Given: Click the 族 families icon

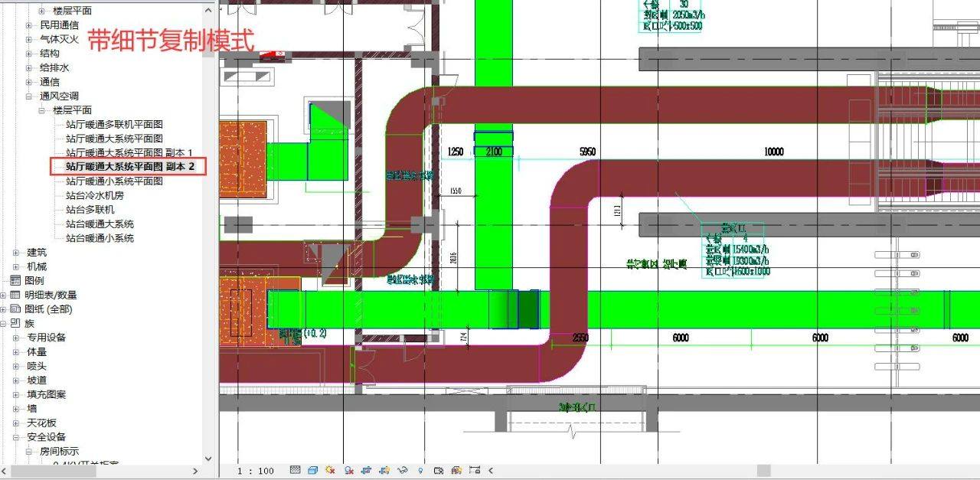Looking at the screenshot, I should 15,323.
